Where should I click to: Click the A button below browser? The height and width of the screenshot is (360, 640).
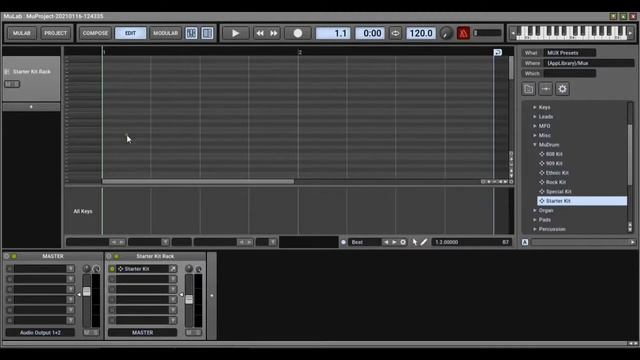tap(525, 242)
